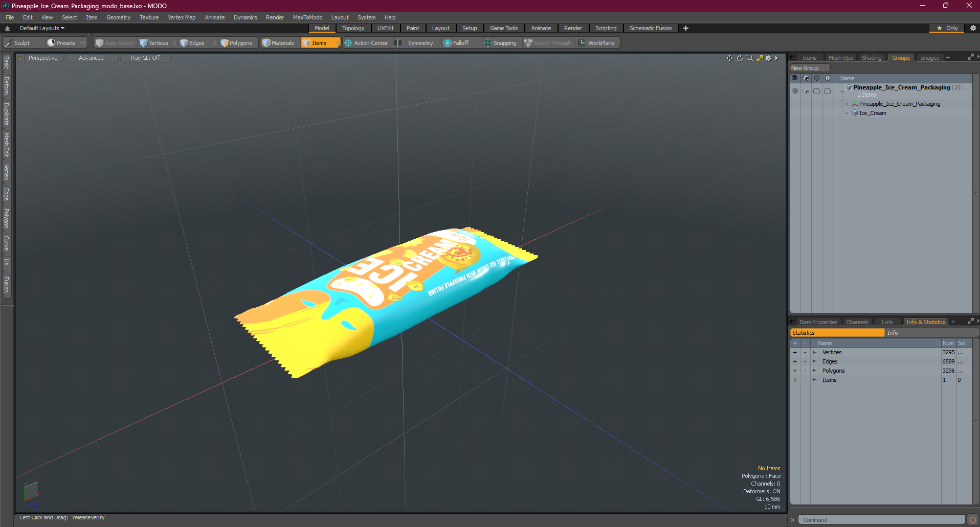Click the viewport pan/move icon
This screenshot has width=980, height=527.
pos(729,58)
